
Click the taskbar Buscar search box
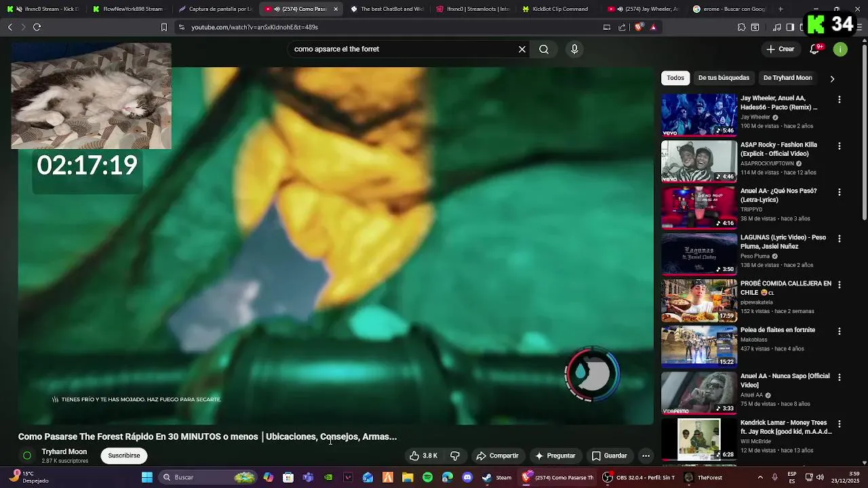[x=208, y=477]
